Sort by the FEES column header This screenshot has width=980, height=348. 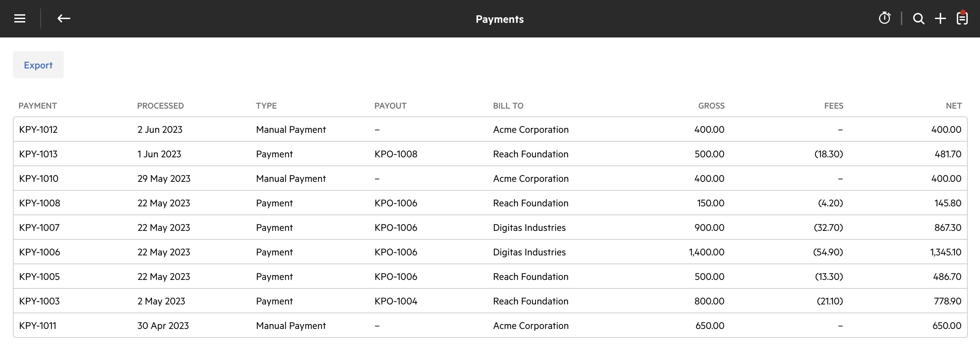pos(833,106)
